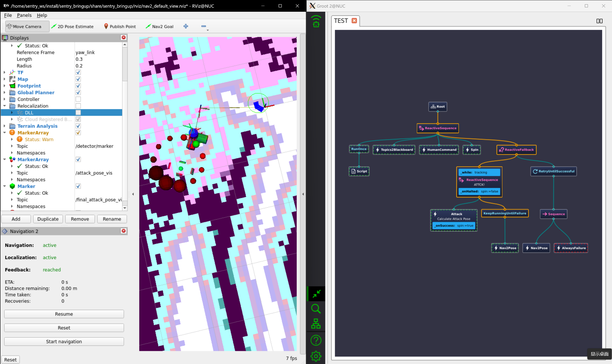Enable the Relocalization checkbox

(x=78, y=106)
